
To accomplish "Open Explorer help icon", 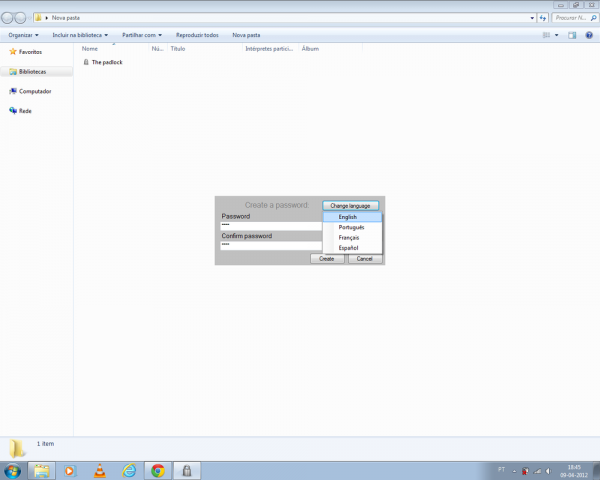I will 589,35.
